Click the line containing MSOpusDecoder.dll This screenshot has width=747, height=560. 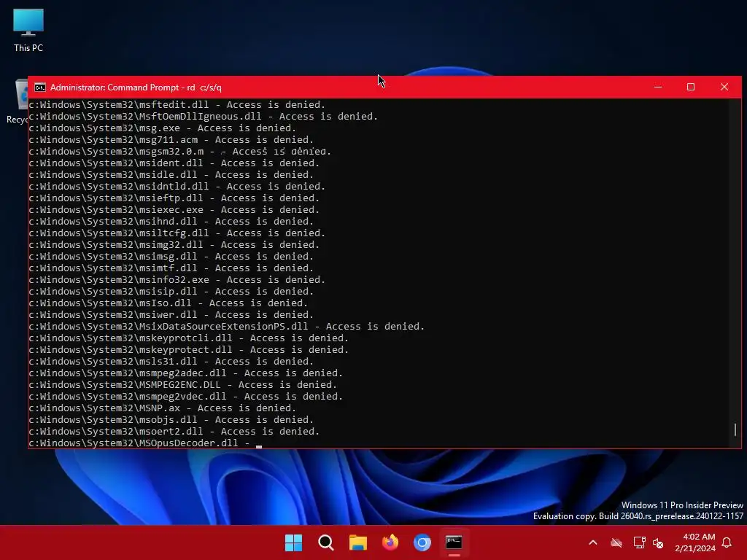146,443
